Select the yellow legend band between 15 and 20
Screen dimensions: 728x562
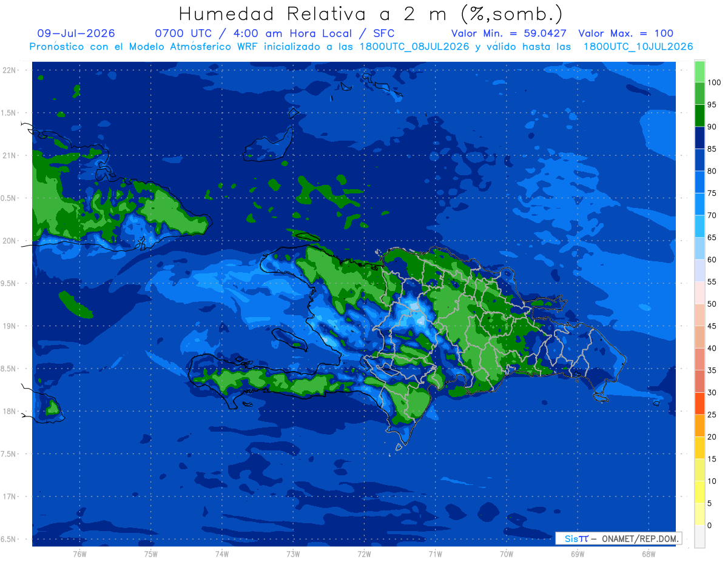(699, 447)
